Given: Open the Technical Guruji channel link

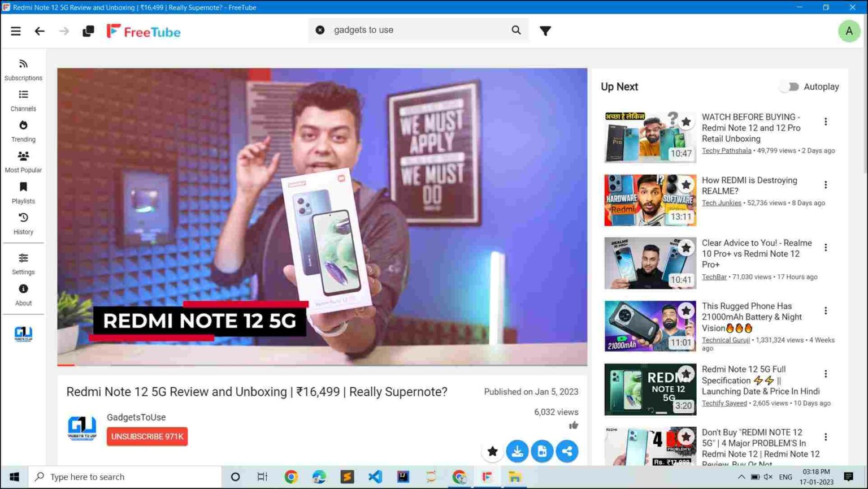Looking at the screenshot, I should [726, 340].
